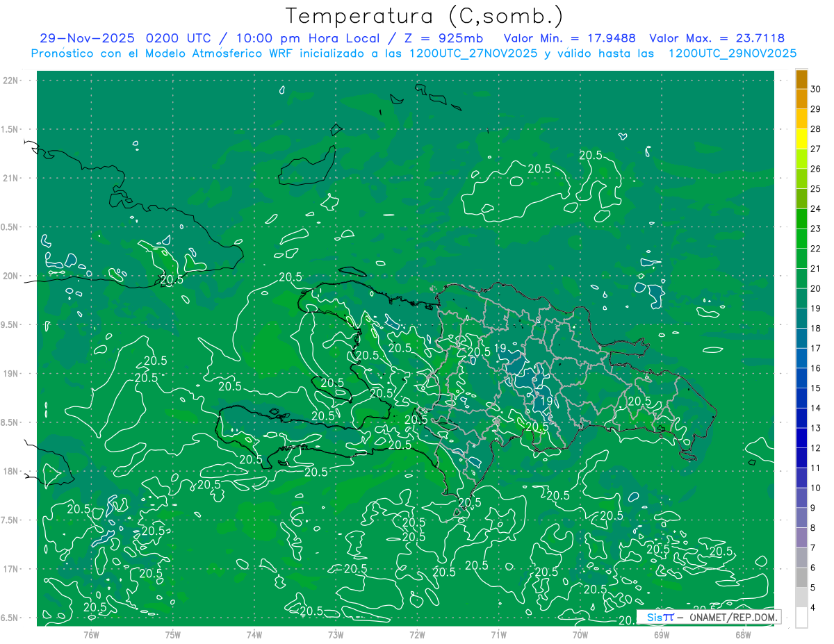Screen dimensions: 834x644
Task: Click the "20" label on the color scale
Action: coord(815,288)
